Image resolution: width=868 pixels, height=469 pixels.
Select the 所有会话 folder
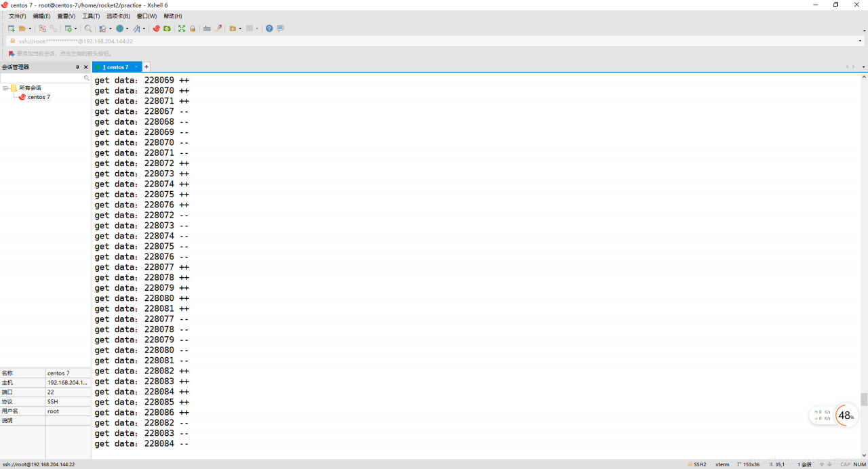tap(30, 87)
